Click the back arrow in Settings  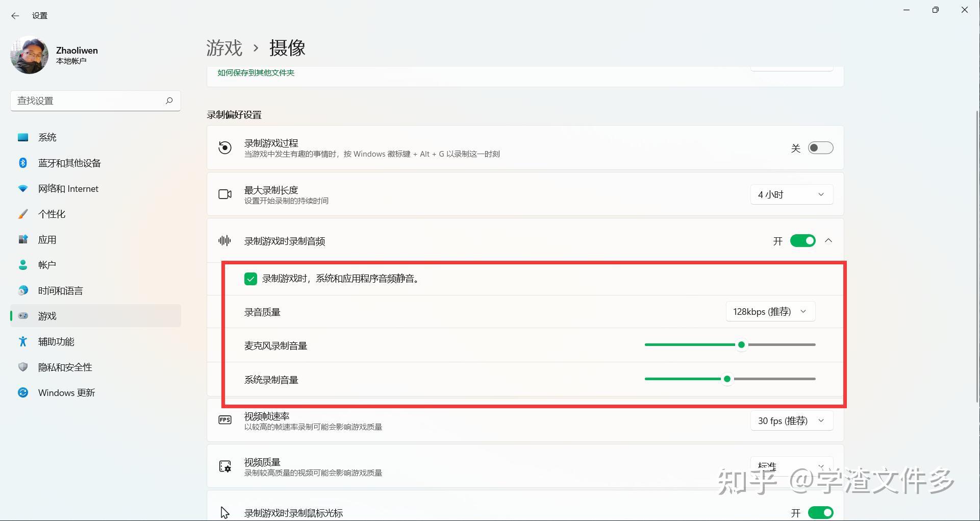coord(15,15)
